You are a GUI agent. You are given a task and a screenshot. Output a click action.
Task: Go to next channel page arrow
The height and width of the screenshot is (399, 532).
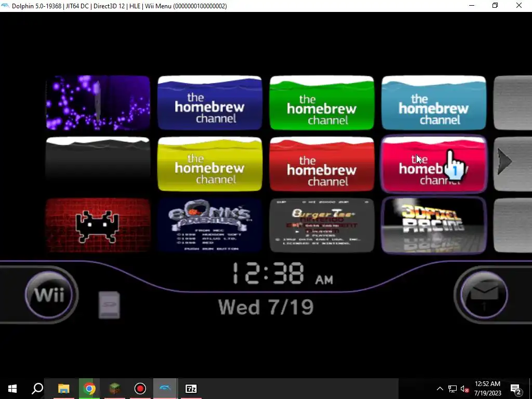tap(504, 162)
